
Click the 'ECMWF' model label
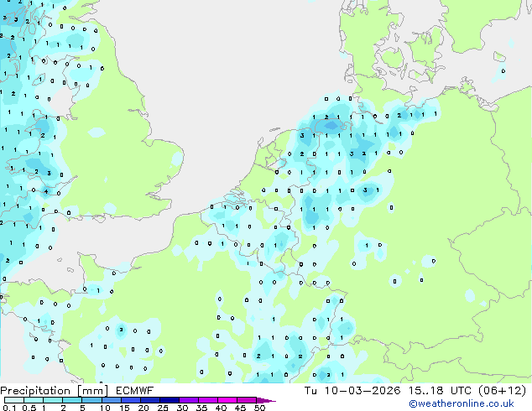click(135, 391)
